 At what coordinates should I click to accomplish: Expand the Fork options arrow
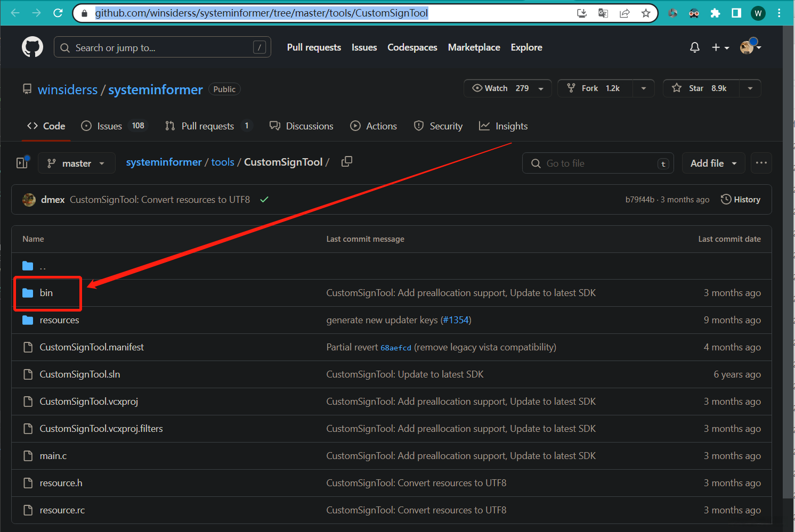point(644,88)
